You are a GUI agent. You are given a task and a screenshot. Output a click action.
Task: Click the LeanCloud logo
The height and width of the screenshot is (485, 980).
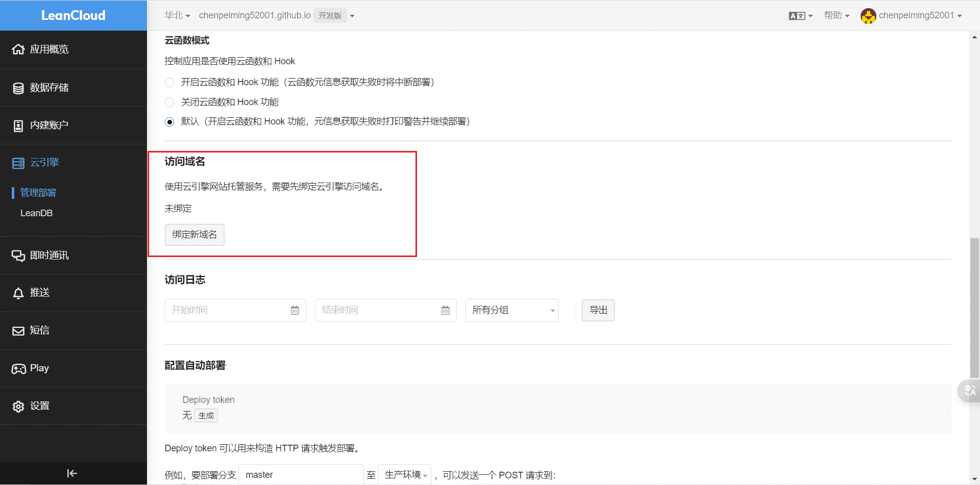[x=73, y=15]
